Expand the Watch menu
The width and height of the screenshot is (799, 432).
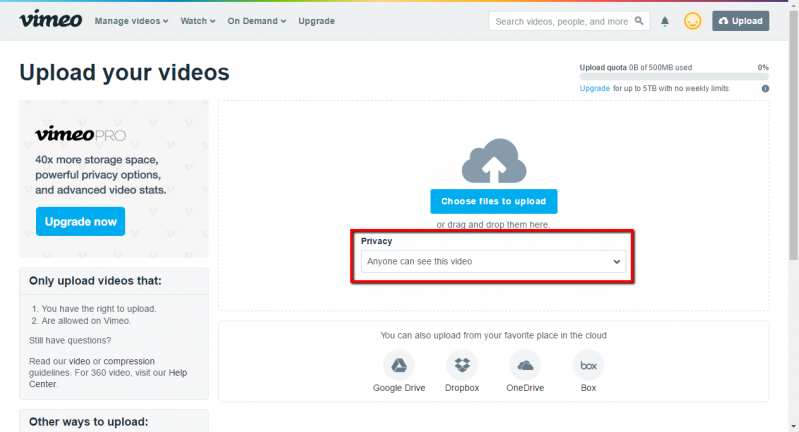click(x=198, y=21)
